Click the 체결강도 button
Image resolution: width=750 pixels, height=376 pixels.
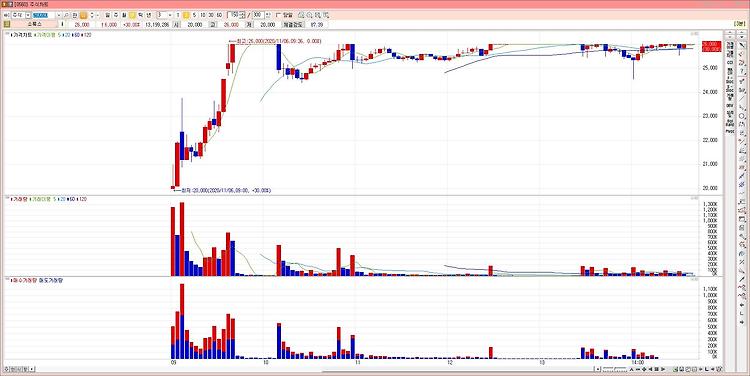click(x=292, y=24)
